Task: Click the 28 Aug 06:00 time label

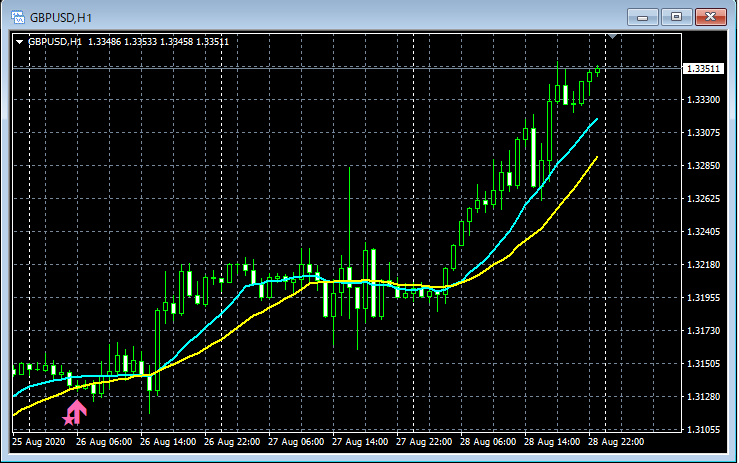Action: 488,442
